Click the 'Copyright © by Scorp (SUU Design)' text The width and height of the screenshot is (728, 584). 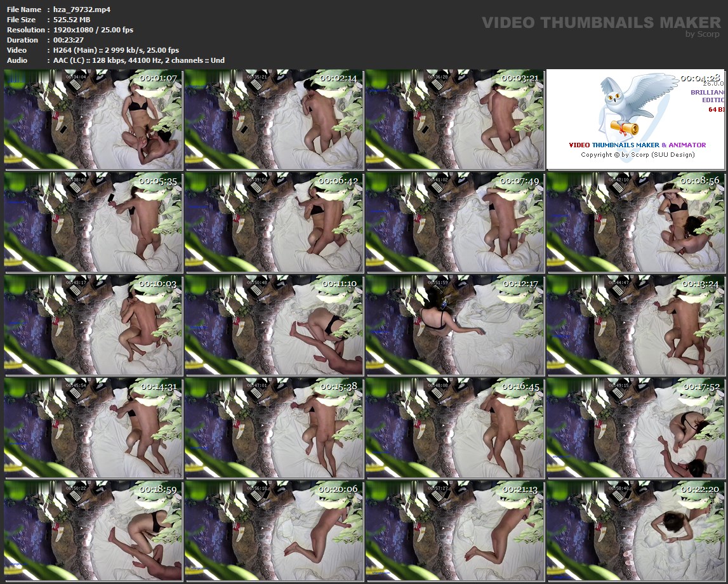[637, 155]
